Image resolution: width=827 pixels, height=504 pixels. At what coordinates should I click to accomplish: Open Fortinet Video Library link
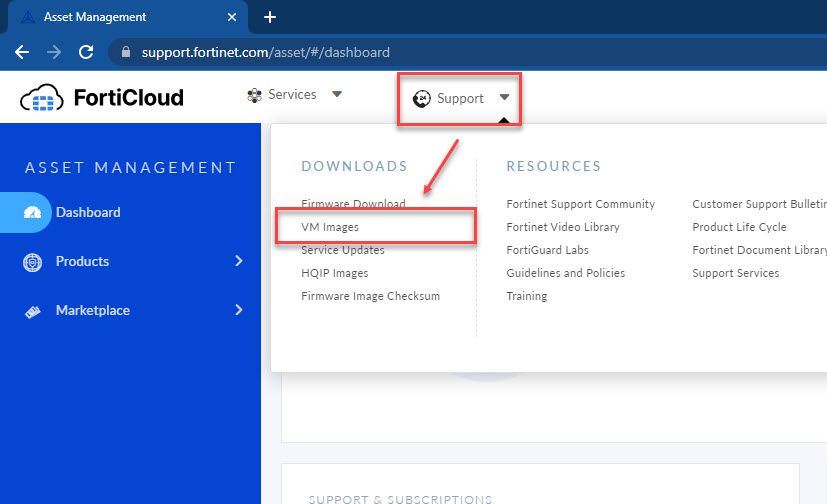point(563,227)
